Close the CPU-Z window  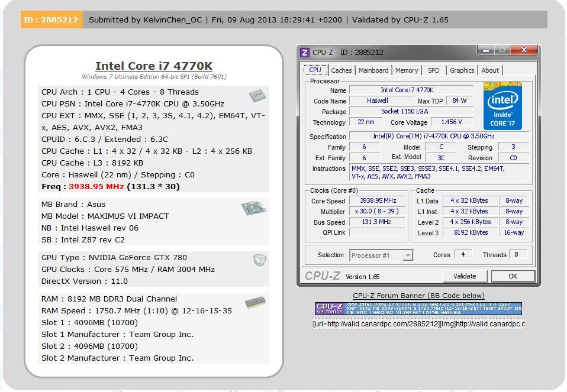(x=524, y=50)
